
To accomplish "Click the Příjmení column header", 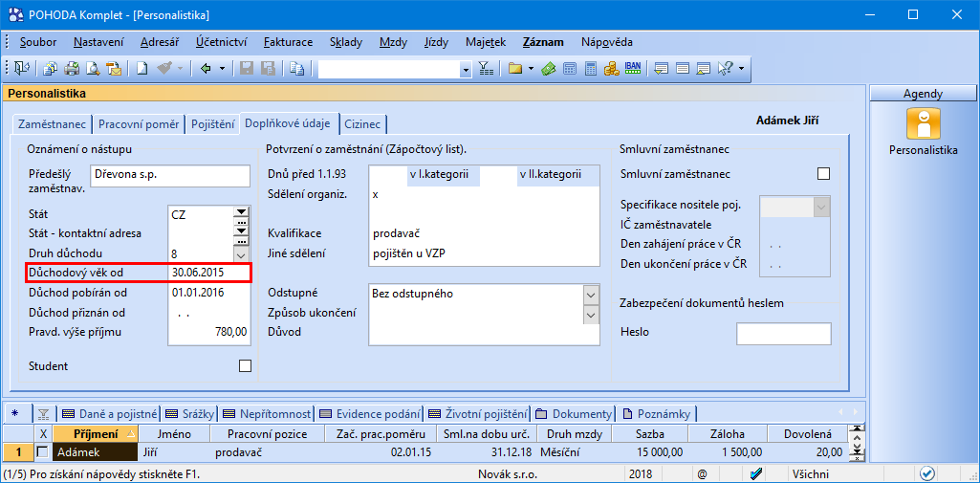I will pyautogui.click(x=96, y=433).
